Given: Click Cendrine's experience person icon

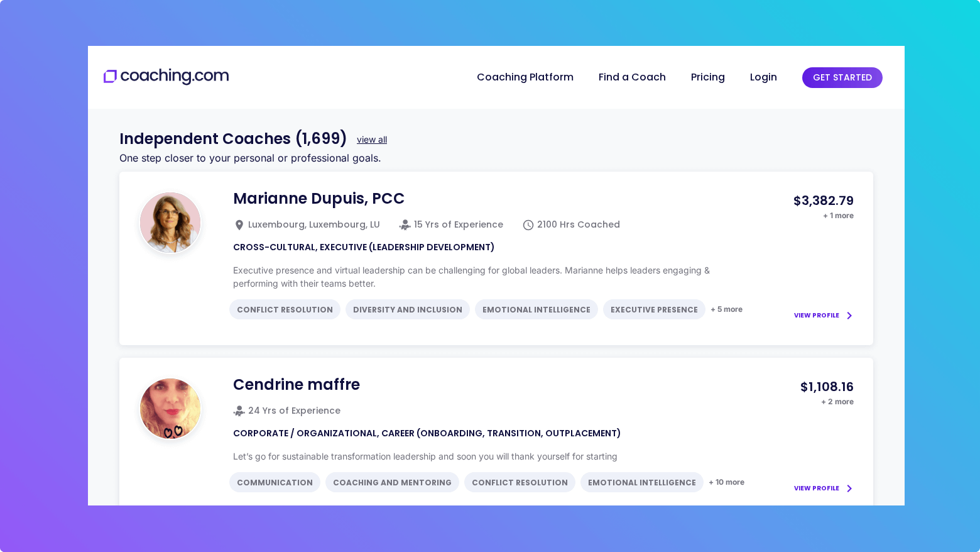Looking at the screenshot, I should (x=239, y=411).
